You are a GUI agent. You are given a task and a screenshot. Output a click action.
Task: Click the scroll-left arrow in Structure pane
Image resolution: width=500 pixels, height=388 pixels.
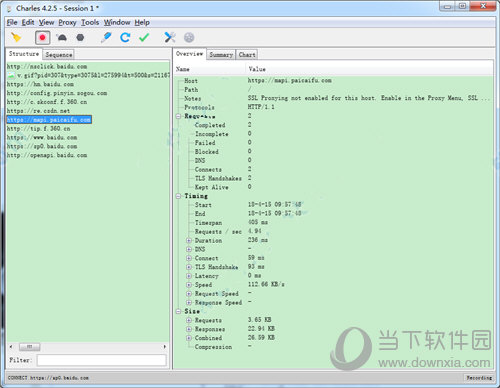click(11, 347)
